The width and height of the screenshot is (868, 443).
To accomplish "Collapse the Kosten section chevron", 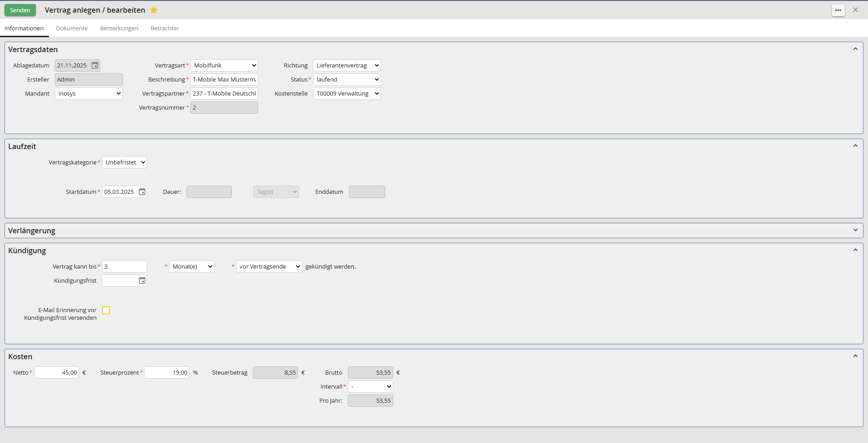I will point(855,356).
